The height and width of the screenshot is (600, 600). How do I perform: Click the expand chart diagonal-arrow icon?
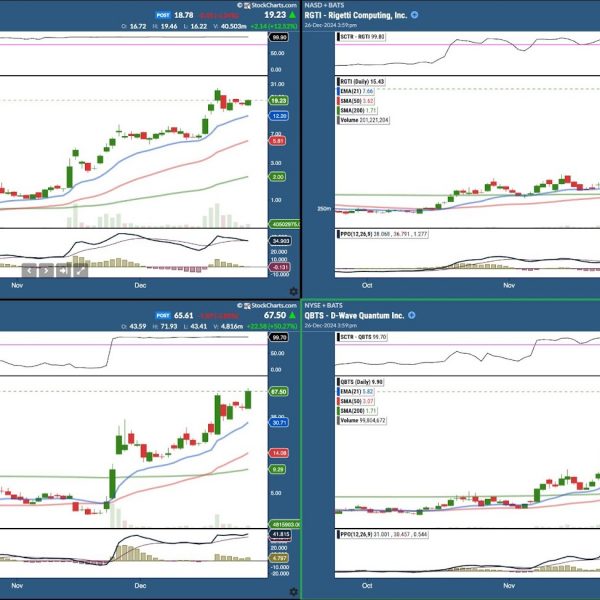(80, 271)
